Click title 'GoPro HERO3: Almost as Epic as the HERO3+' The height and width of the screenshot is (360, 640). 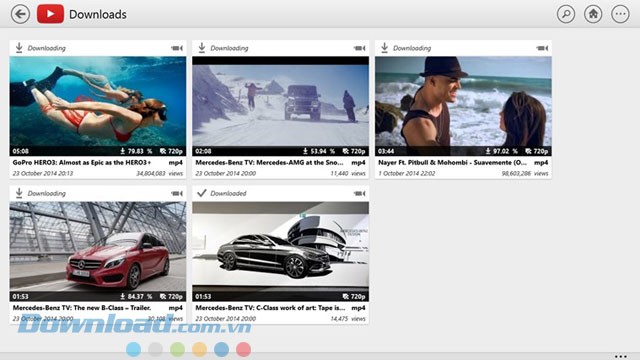82,162
